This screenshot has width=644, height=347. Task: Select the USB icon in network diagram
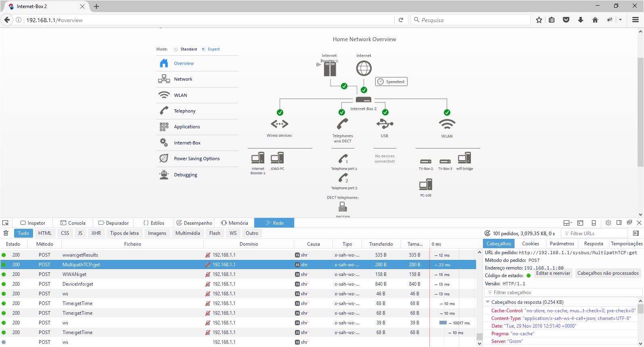coord(384,124)
